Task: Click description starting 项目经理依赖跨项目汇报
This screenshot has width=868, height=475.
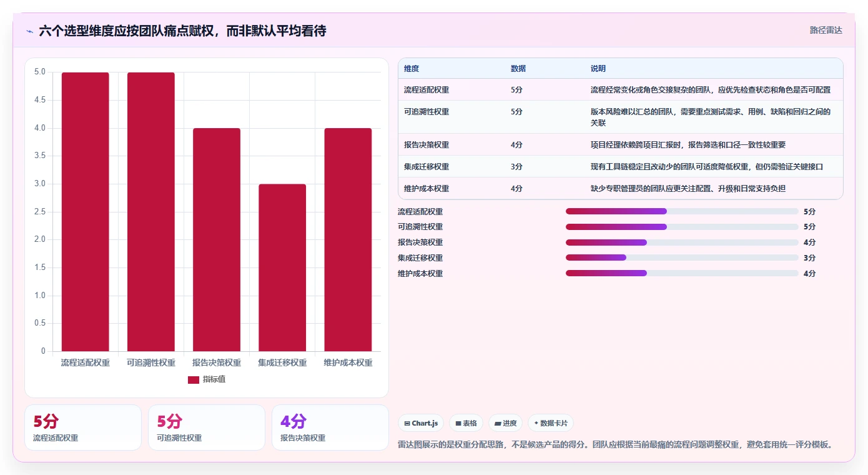Action: click(688, 144)
